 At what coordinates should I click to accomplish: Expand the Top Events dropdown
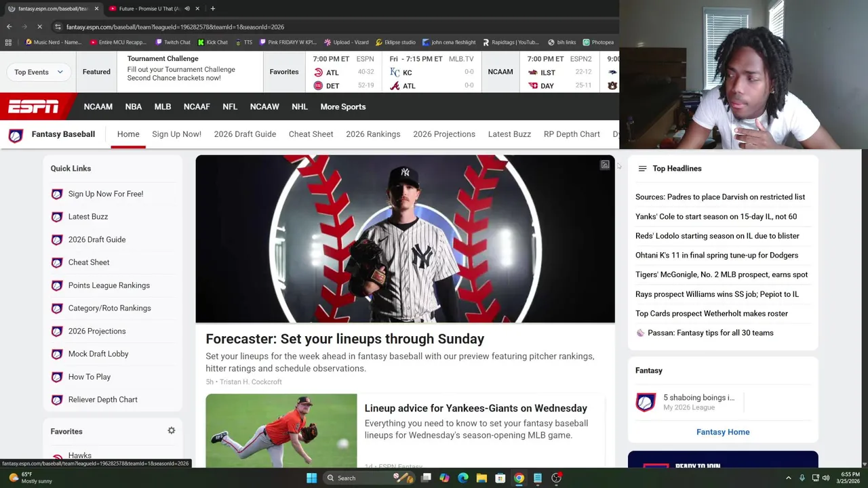click(39, 72)
